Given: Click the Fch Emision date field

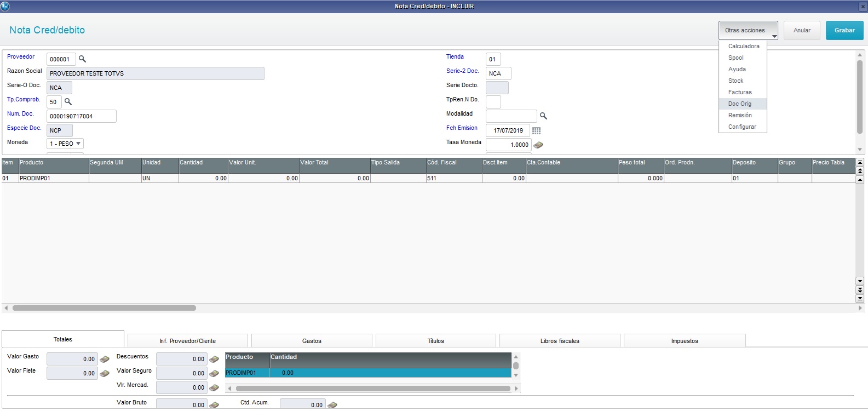Looking at the screenshot, I should [508, 130].
